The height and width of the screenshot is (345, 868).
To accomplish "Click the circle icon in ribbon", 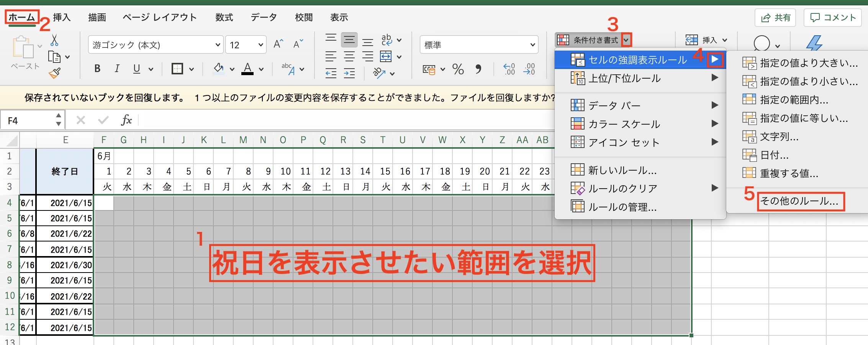I will click(762, 43).
